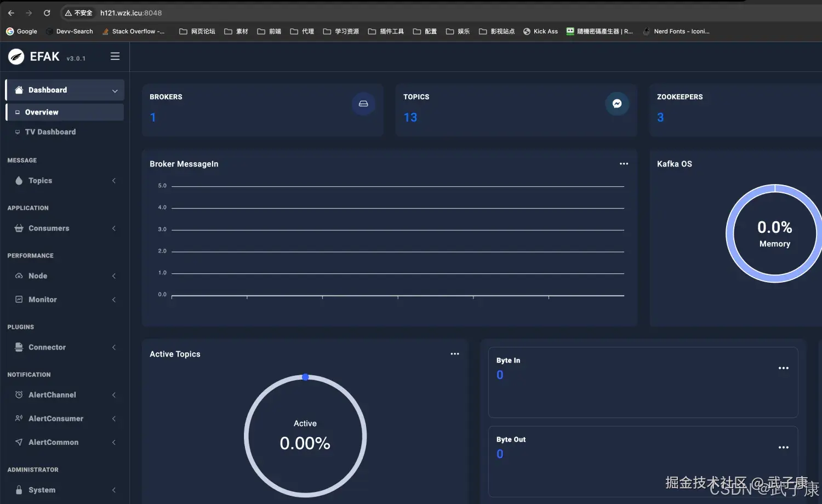Open the Topics sidebar menu
Viewport: 822px width, 504px height.
(x=65, y=181)
